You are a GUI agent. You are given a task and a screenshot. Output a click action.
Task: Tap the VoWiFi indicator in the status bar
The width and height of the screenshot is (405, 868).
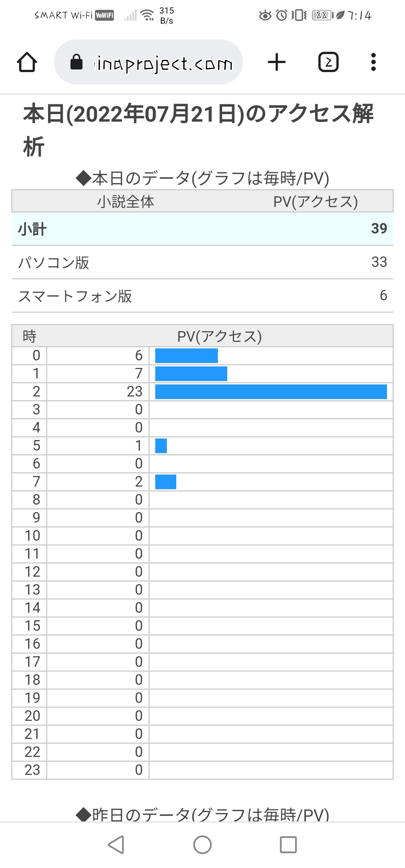pos(104,15)
